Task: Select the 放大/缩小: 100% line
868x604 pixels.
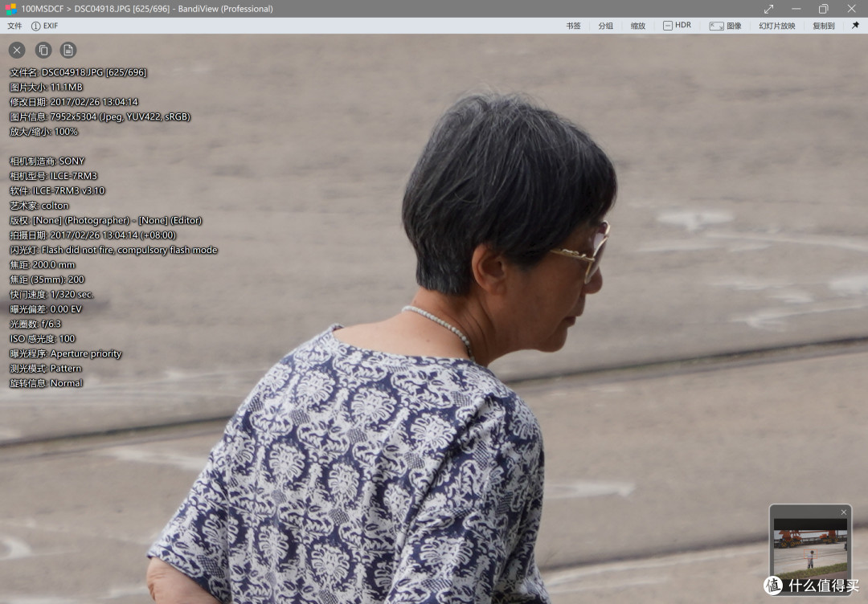Action: 43,132
